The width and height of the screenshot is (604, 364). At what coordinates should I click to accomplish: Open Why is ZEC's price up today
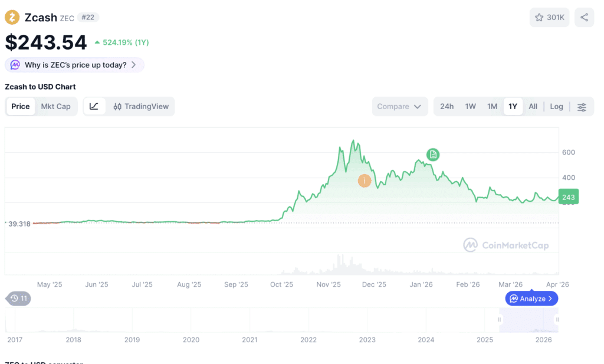point(74,65)
